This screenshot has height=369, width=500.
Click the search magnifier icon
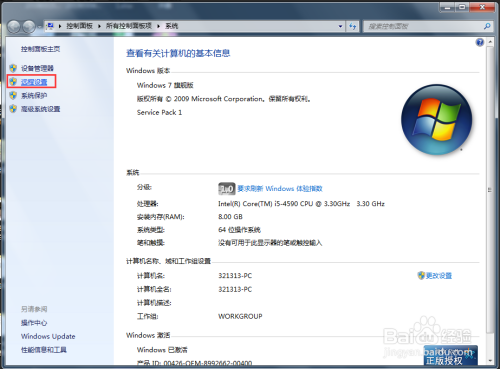[487, 26]
